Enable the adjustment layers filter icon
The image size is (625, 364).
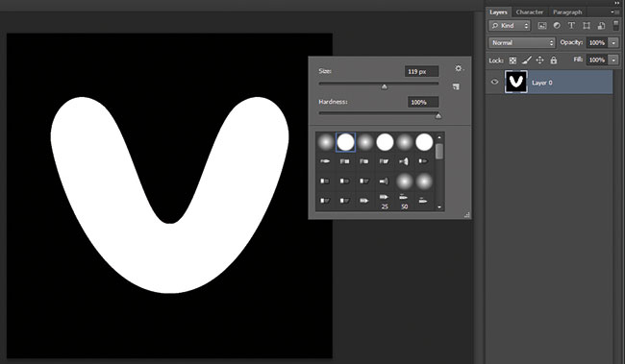pos(557,26)
